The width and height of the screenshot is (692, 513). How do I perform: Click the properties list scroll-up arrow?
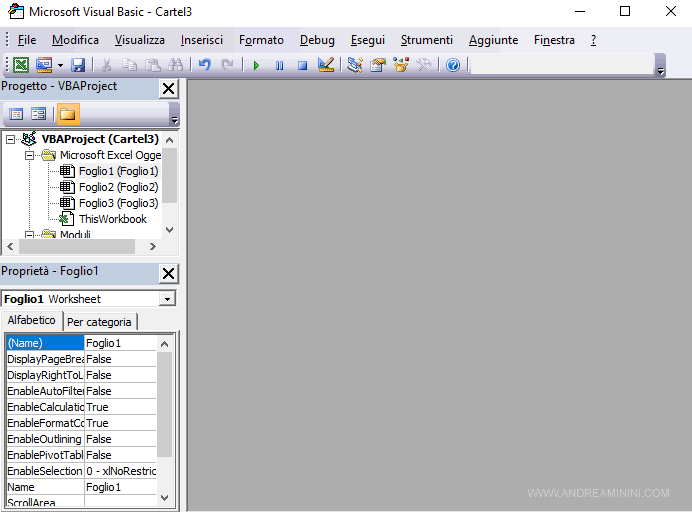point(165,344)
